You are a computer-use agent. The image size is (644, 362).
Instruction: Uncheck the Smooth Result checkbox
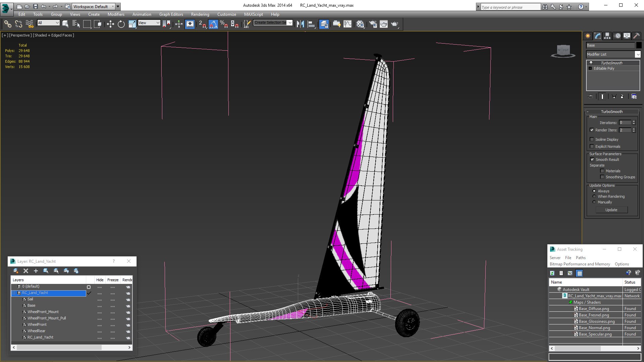[x=592, y=160]
